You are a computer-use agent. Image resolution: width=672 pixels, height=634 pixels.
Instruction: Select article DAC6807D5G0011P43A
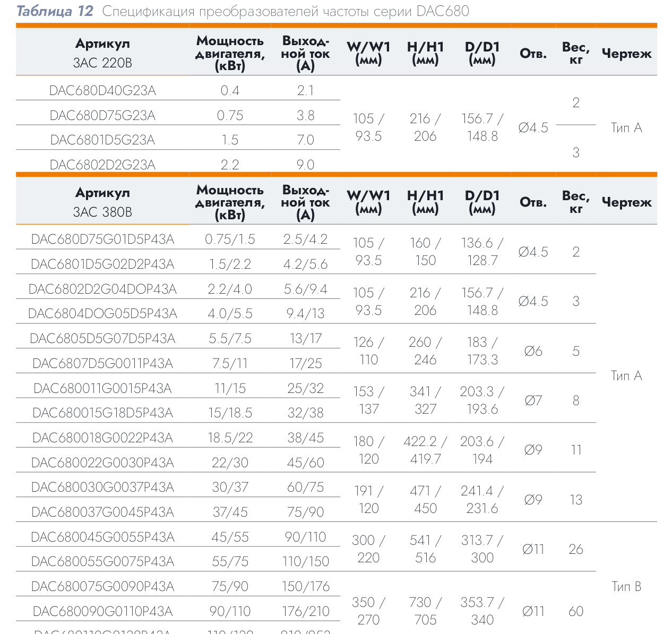coord(102,364)
